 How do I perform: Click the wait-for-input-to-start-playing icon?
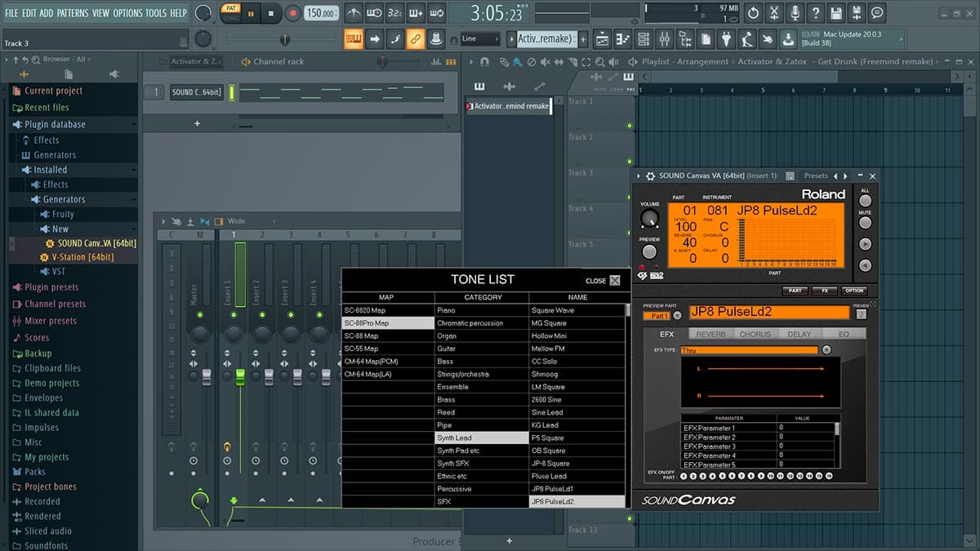[x=374, y=13]
